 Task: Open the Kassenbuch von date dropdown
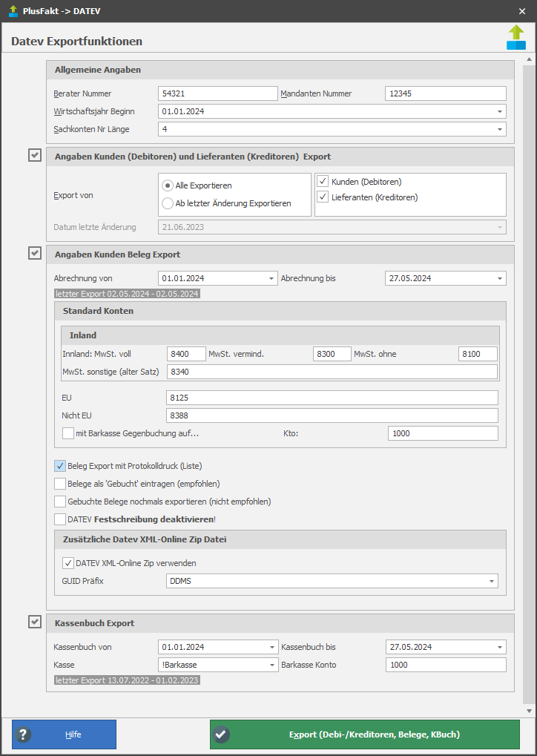pyautogui.click(x=271, y=647)
